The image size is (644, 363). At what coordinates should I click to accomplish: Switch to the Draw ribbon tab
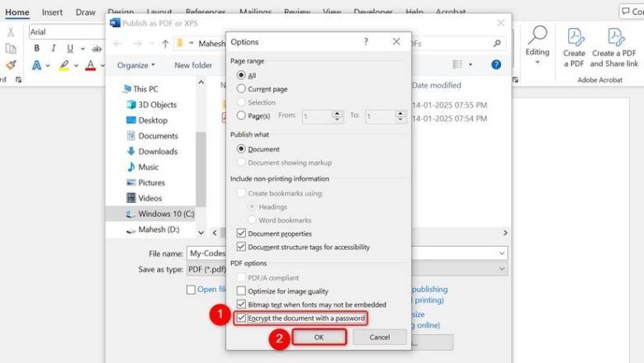85,12
